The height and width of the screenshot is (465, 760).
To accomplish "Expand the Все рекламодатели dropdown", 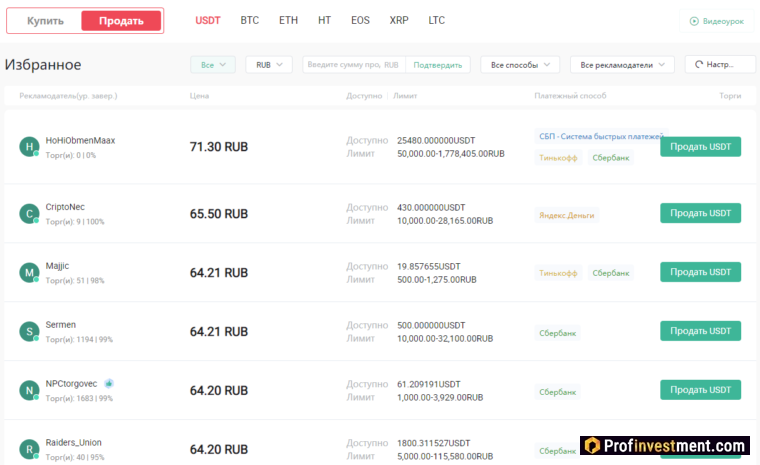I will pyautogui.click(x=622, y=64).
